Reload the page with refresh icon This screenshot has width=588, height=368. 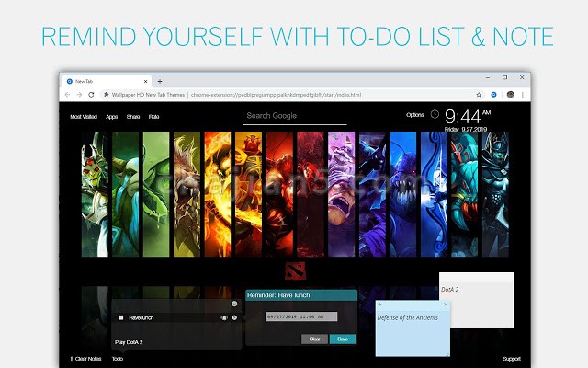tap(91, 95)
